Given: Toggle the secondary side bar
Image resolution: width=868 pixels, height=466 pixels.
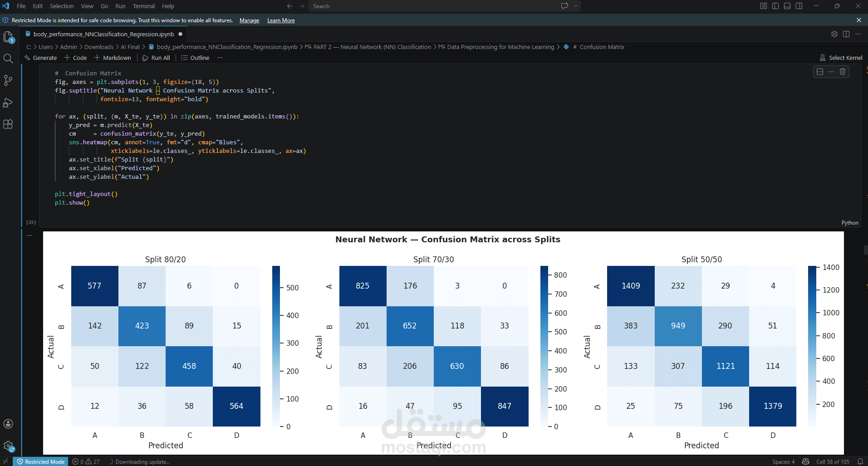Looking at the screenshot, I should (799, 6).
